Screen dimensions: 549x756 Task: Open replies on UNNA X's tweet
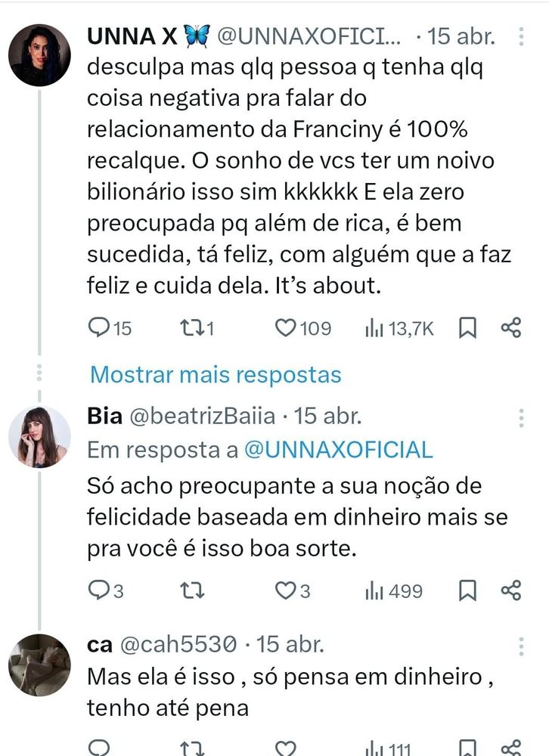point(110,328)
